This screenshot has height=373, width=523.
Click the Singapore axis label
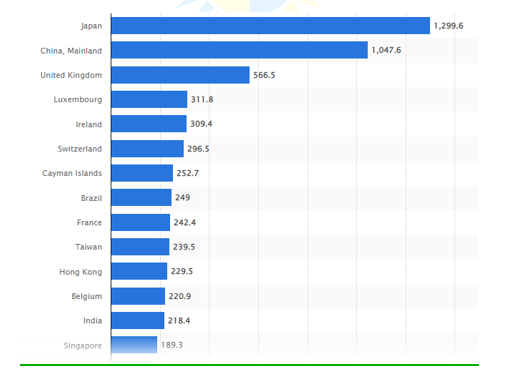(83, 346)
